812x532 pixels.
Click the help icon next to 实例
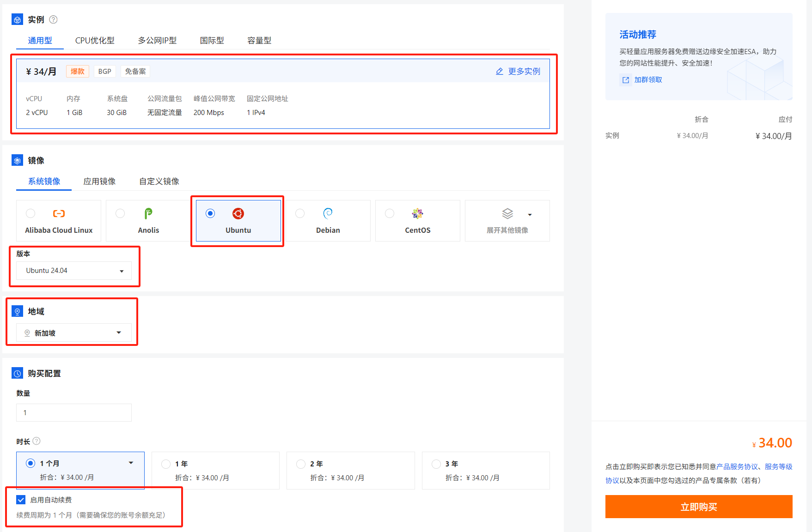(53, 19)
